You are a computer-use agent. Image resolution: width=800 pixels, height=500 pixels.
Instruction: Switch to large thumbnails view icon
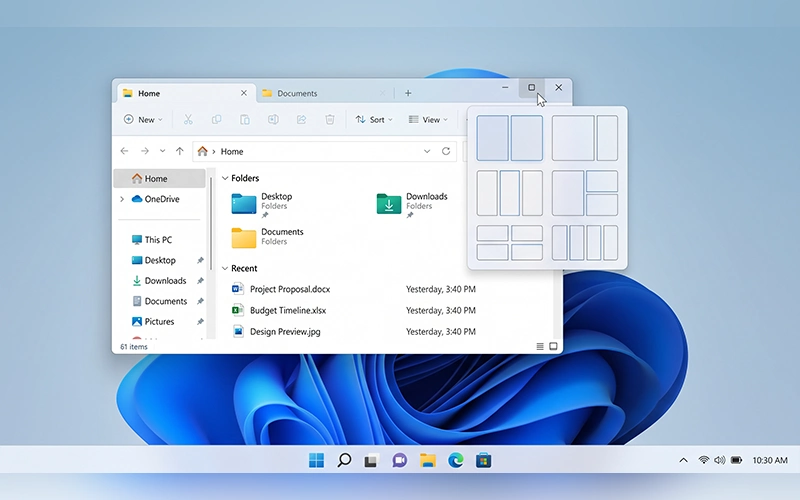pos(553,346)
